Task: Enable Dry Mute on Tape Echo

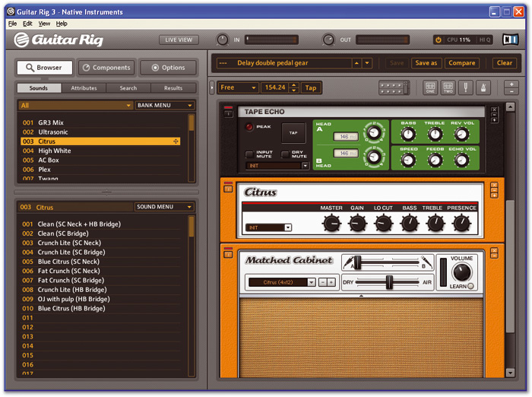Action: [286, 154]
